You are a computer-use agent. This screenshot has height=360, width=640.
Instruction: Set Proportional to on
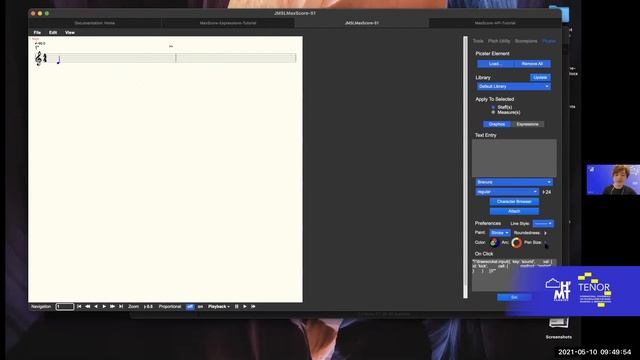[x=200, y=307]
